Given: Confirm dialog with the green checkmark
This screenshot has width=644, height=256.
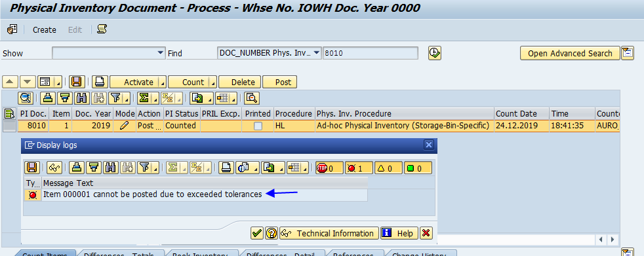Looking at the screenshot, I should coord(257,233).
